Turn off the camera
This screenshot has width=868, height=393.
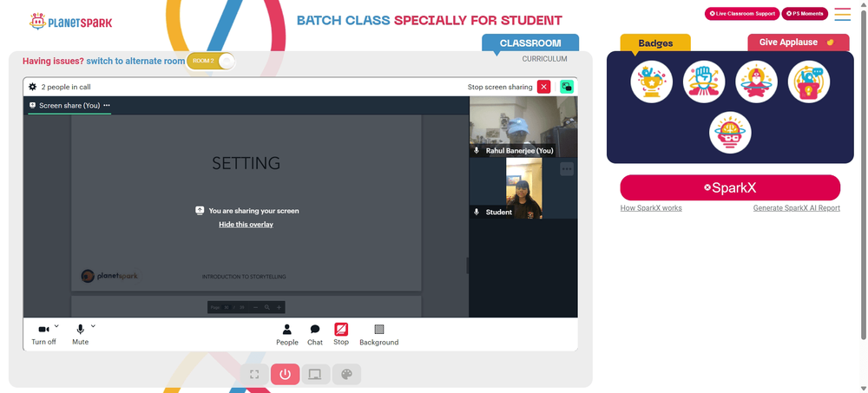[43, 335]
